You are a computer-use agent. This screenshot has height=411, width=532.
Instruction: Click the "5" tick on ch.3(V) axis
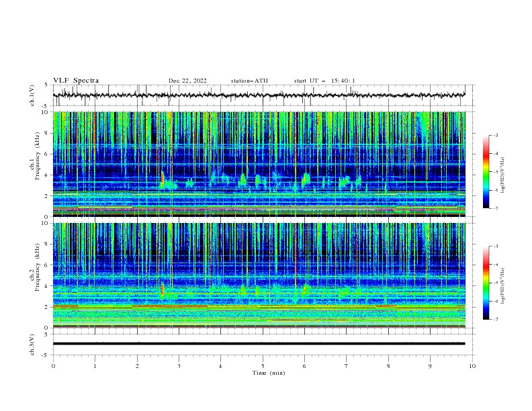[47, 334]
